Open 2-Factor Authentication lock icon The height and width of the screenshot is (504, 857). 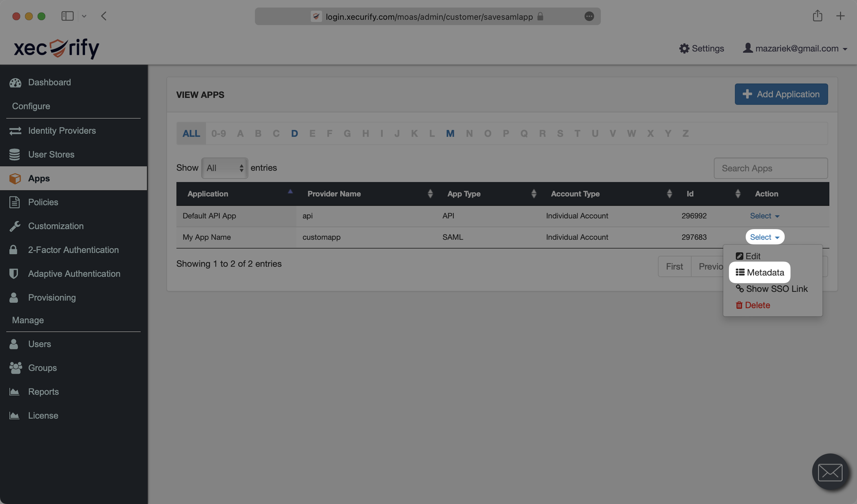(x=13, y=250)
